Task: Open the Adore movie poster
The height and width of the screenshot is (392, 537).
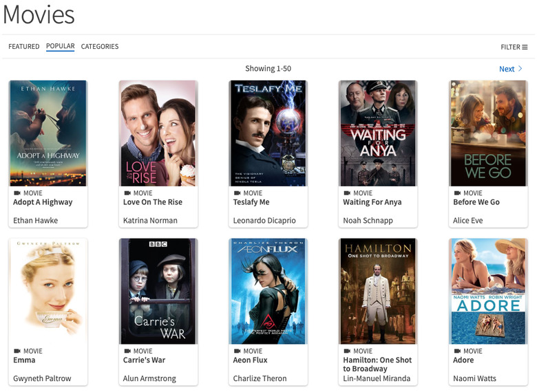Action: click(488, 292)
